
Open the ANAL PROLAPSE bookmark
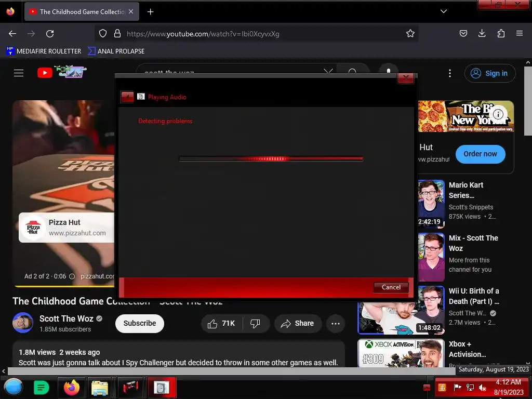pos(116,51)
